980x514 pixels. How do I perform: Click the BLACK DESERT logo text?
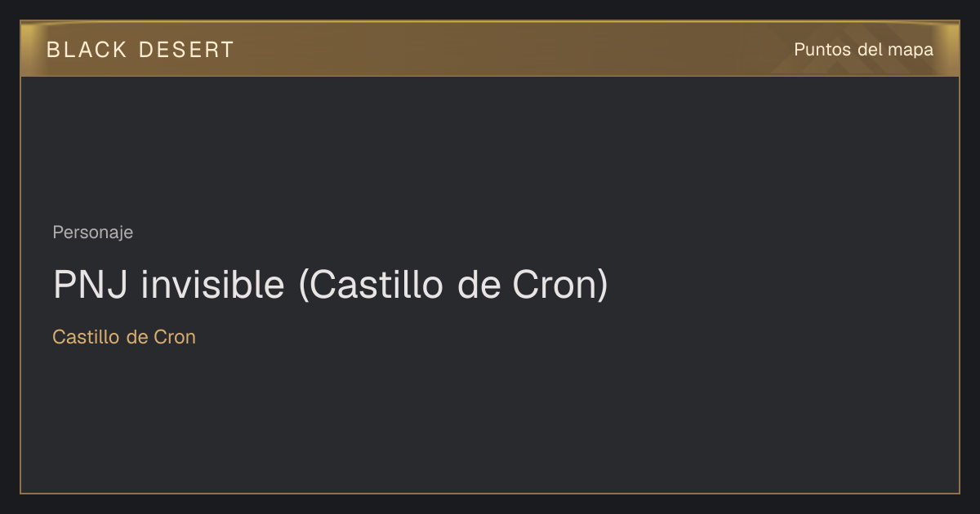tap(140, 50)
